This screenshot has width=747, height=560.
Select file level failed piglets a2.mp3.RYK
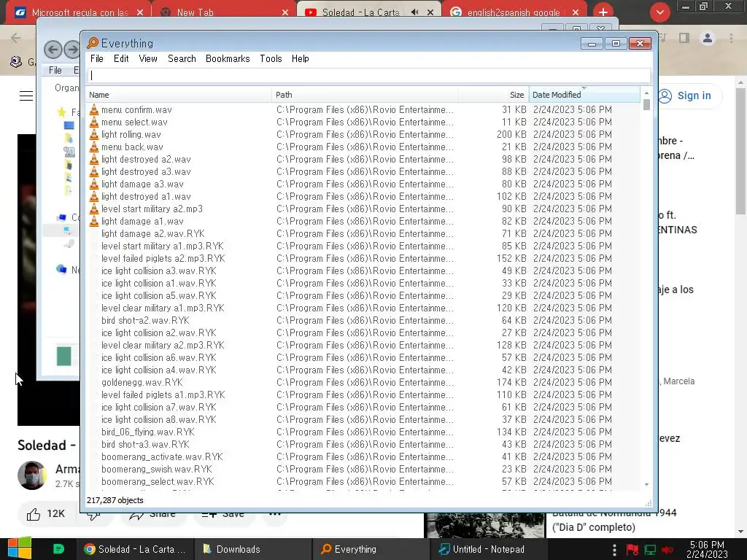pyautogui.click(x=163, y=259)
